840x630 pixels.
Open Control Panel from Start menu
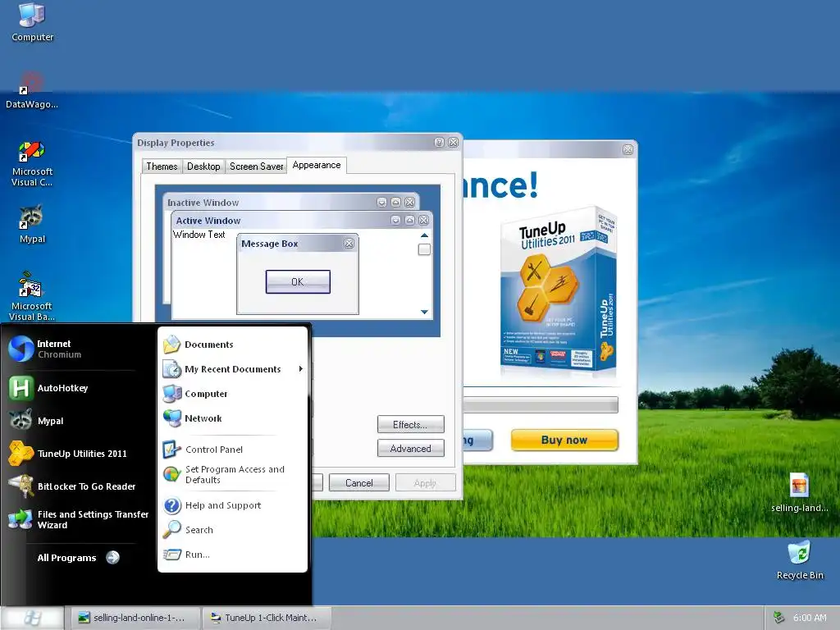pos(232,450)
